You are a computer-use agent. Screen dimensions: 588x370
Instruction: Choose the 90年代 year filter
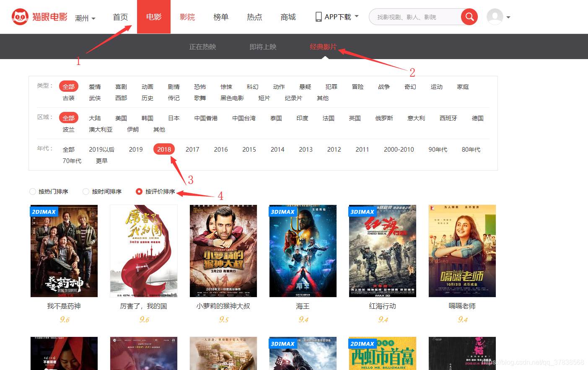tap(438, 149)
